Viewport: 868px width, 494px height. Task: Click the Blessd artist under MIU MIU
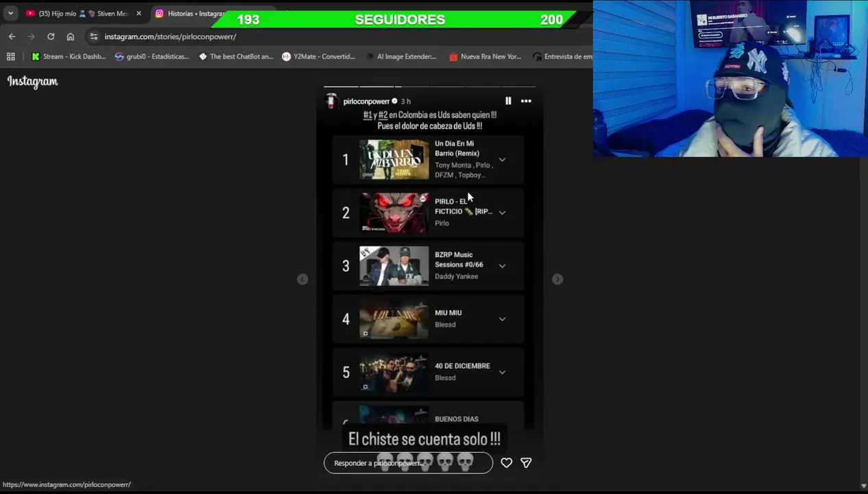coord(445,325)
